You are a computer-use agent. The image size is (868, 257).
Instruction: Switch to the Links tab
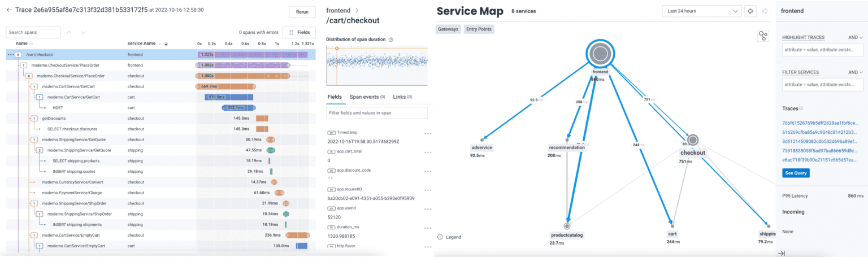pyautogui.click(x=402, y=97)
